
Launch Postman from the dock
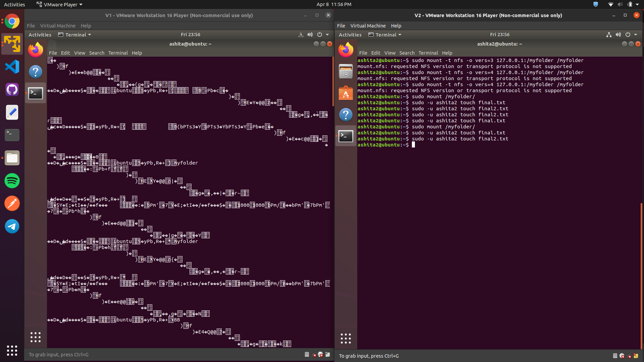coord(12,203)
